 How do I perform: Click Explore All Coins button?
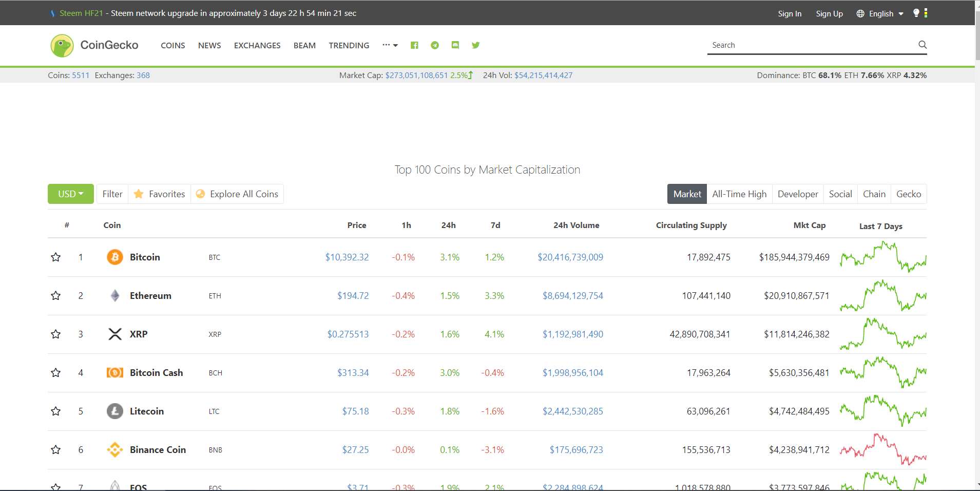[x=237, y=194]
